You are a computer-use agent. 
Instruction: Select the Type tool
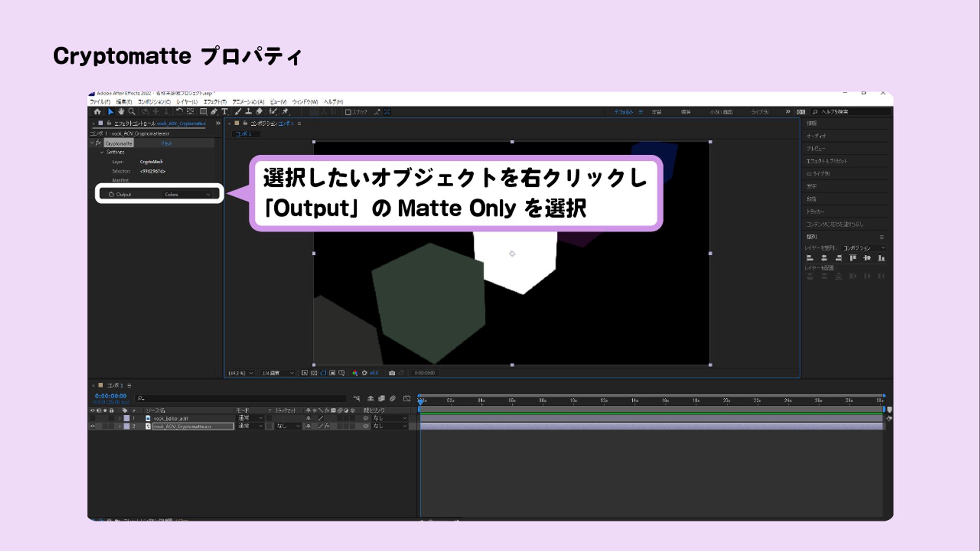(225, 112)
